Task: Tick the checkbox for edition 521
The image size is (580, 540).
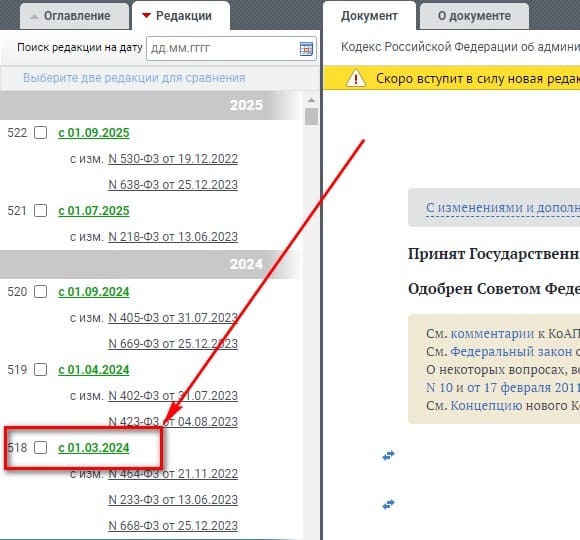Action: pyautogui.click(x=40, y=210)
